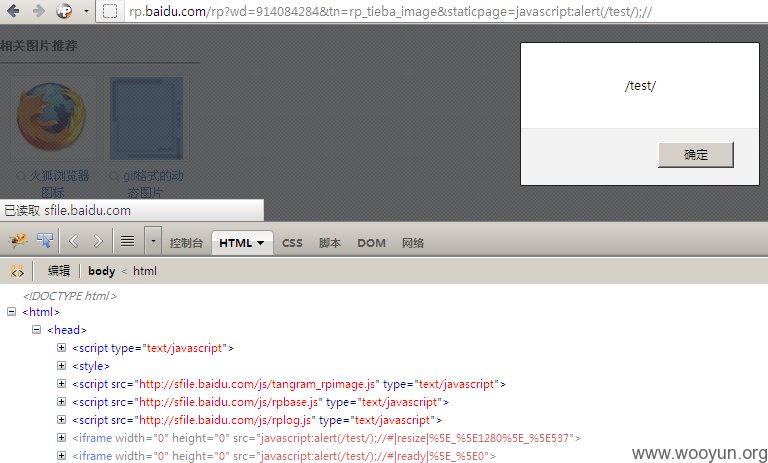Image resolution: width=768 pixels, height=463 pixels.
Task: Click the iframe resize javascript src value
Action: click(415, 438)
